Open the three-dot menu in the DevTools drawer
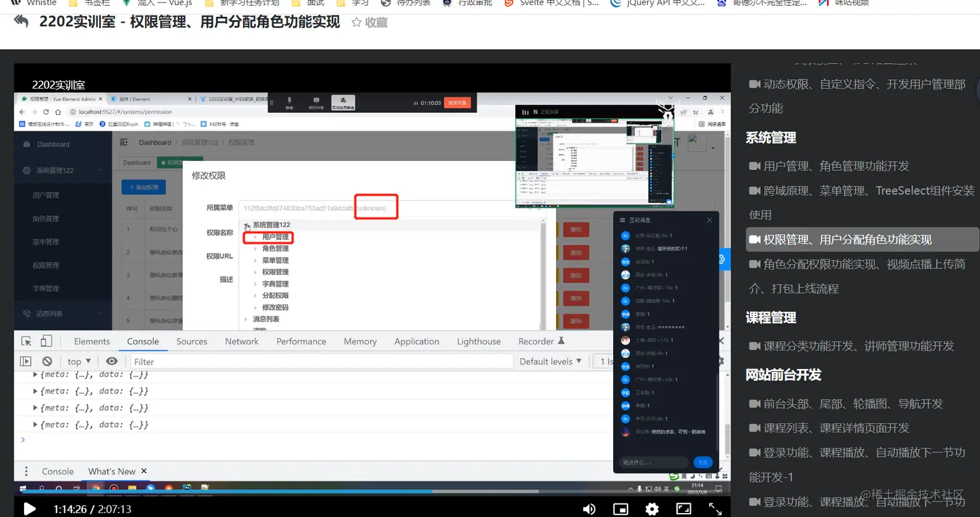The image size is (980, 517). [x=26, y=472]
